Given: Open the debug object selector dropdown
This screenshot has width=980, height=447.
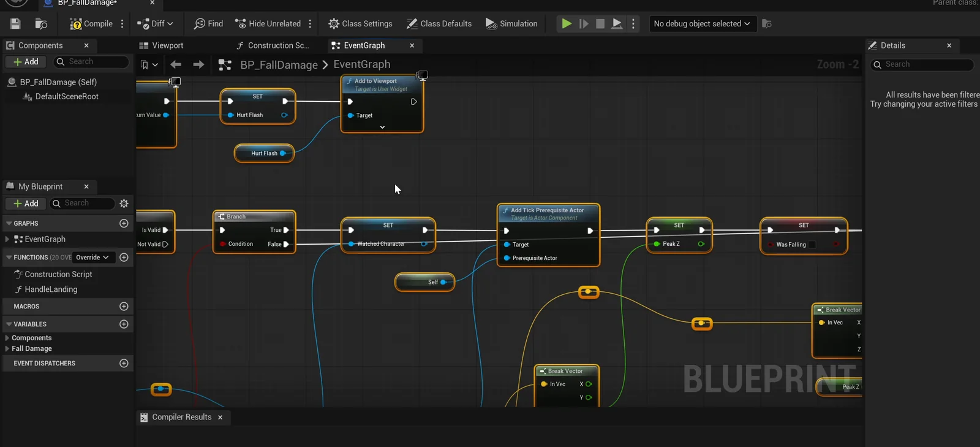Looking at the screenshot, I should coord(702,24).
